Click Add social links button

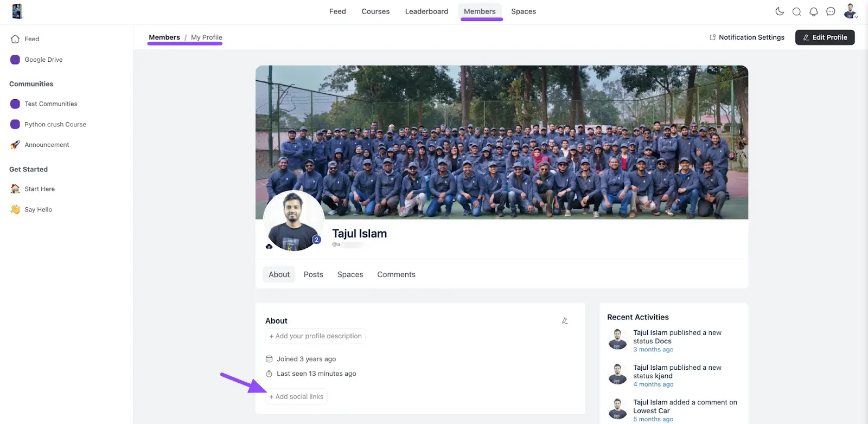[297, 396]
